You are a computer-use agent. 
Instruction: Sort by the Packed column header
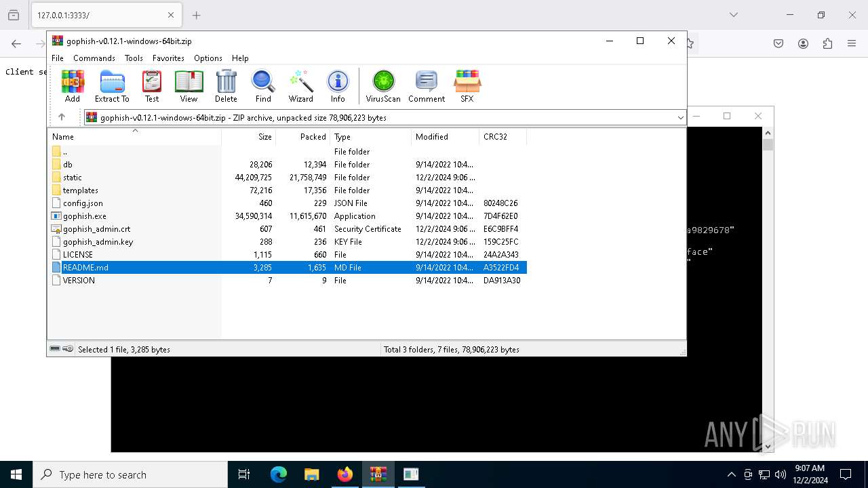point(303,137)
